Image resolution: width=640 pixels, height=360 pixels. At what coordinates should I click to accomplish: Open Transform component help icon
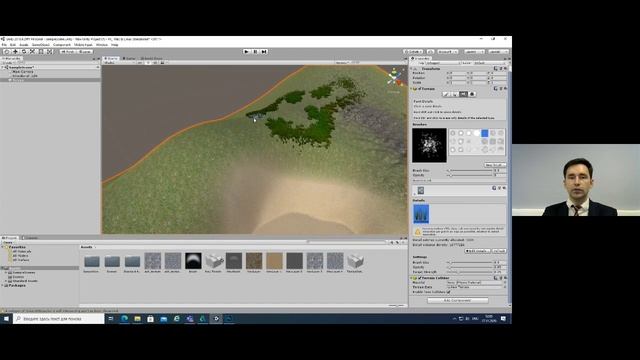click(496, 69)
